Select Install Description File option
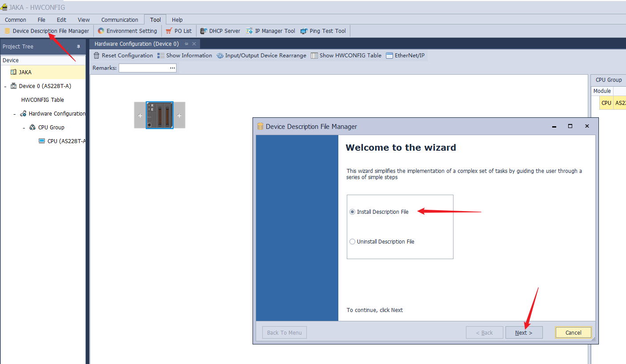The height and width of the screenshot is (364, 626). [x=353, y=212]
